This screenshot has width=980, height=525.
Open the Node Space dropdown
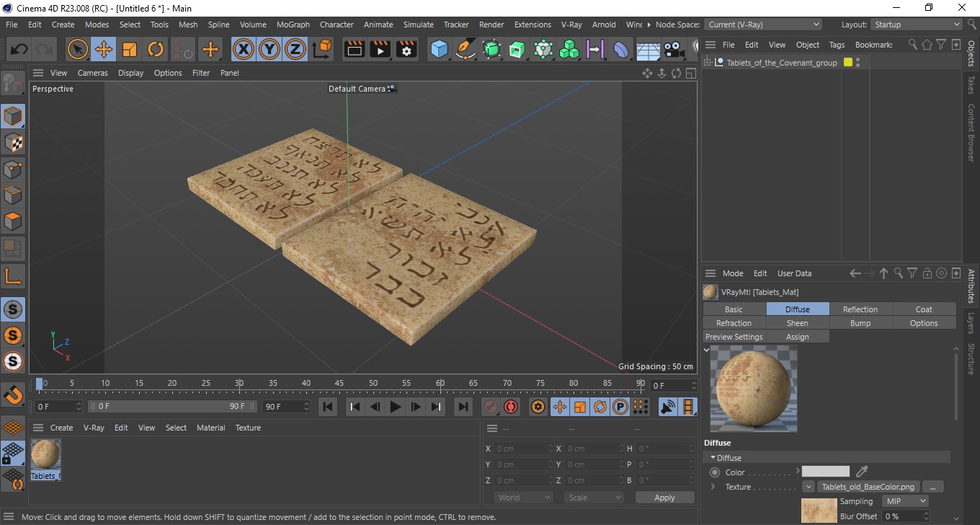[x=762, y=25]
